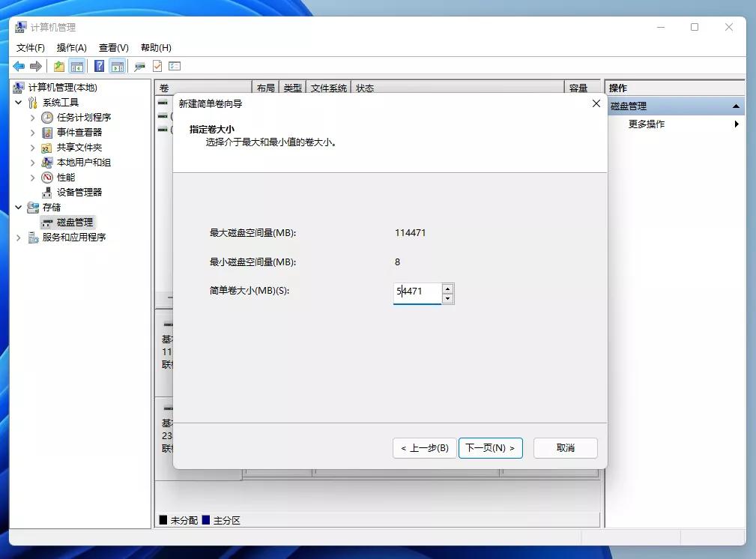756x559 pixels.
Task: Toggle the console tree pane visibility
Action: point(77,66)
